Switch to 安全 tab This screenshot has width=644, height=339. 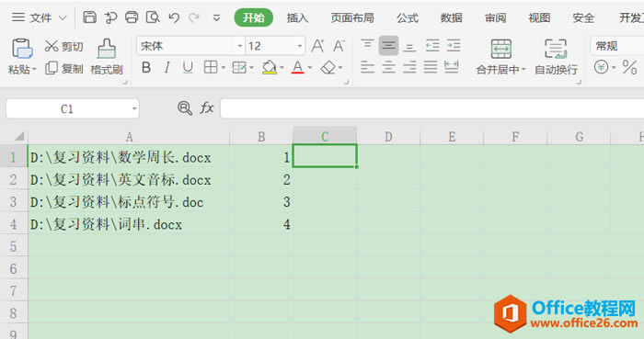(x=583, y=17)
